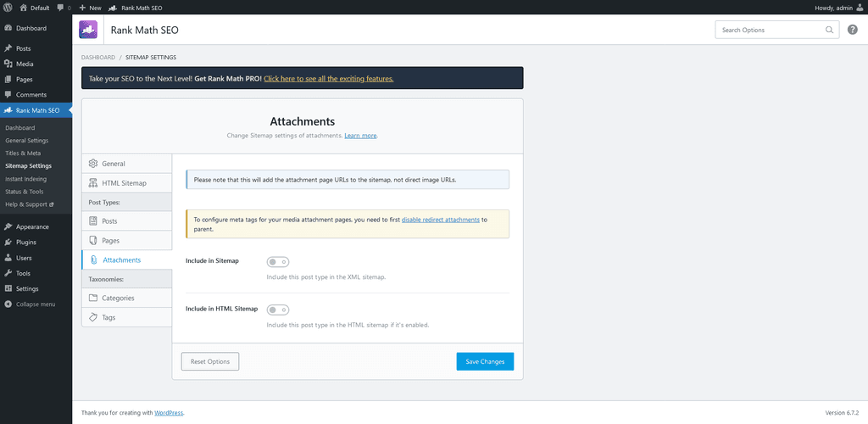The image size is (868, 424).
Task: Click the DASHBOARD breadcrumb link
Action: coord(98,58)
